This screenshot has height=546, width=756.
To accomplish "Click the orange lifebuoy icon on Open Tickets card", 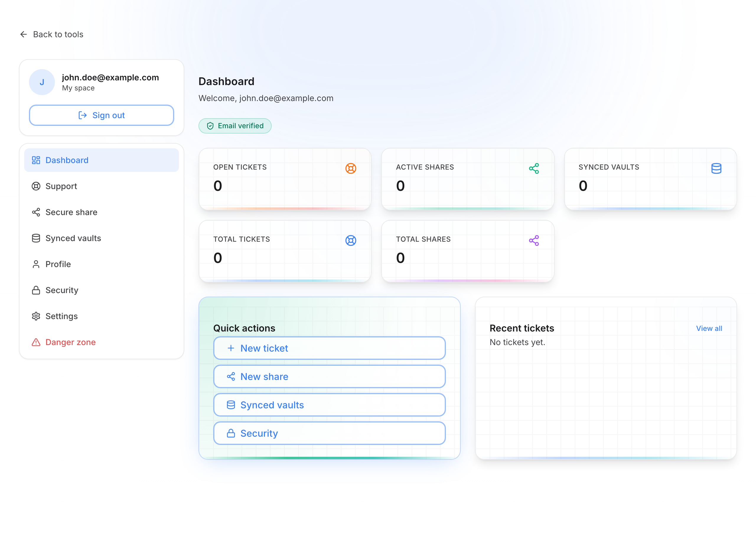I will click(351, 168).
